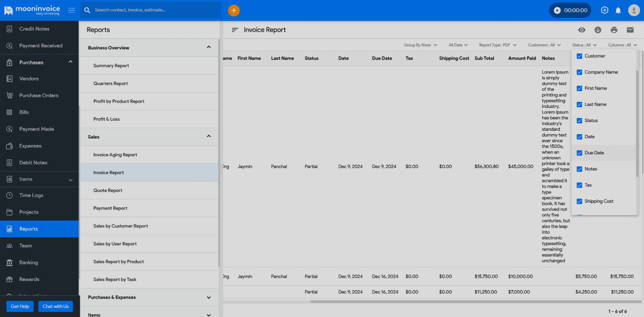Open the Customers All dropdown
Image resolution: width=644 pixels, height=317 pixels.
coord(544,45)
